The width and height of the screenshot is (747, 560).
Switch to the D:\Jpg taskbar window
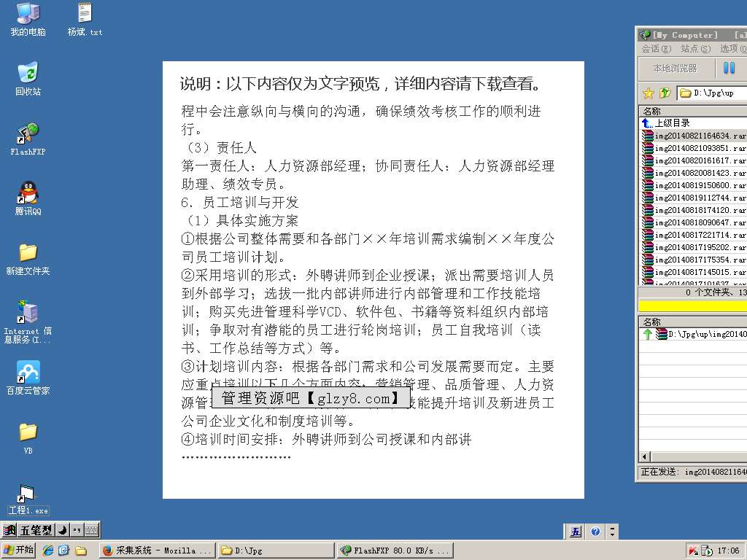pyautogui.click(x=276, y=551)
